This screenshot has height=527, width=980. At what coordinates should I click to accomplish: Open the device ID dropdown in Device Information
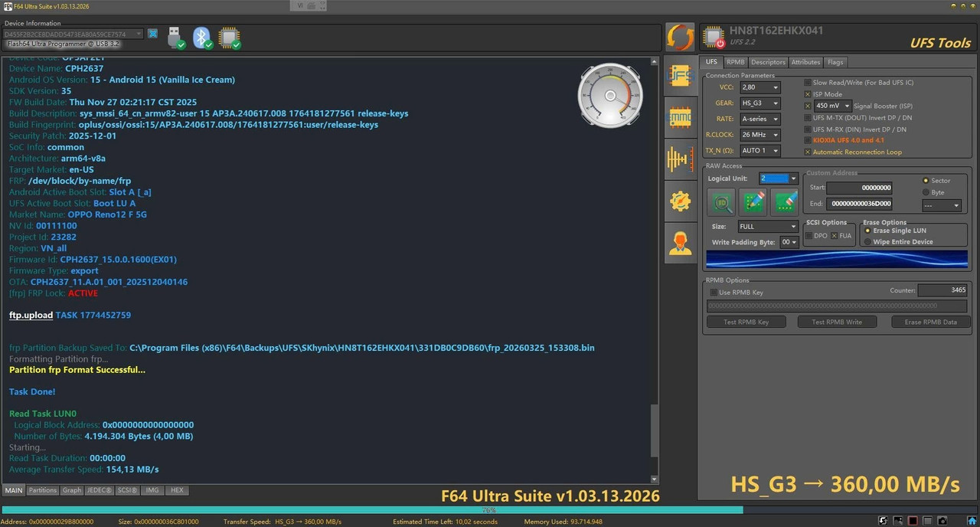[x=73, y=34]
